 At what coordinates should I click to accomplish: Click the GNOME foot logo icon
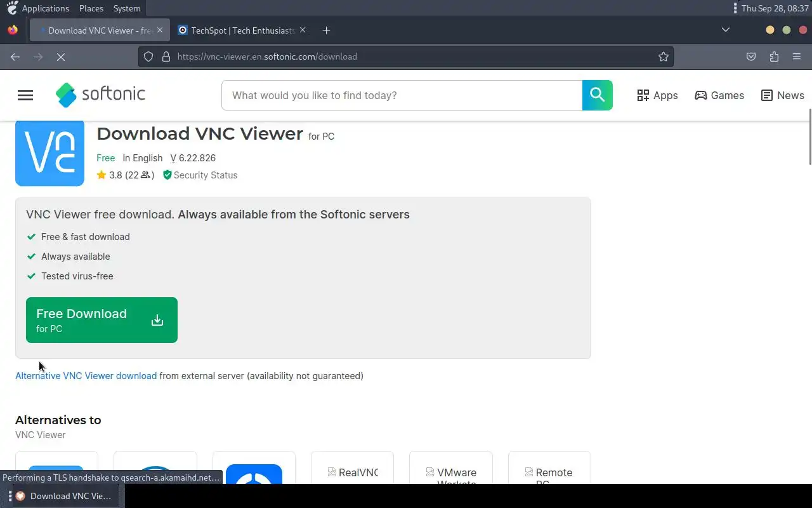point(12,8)
